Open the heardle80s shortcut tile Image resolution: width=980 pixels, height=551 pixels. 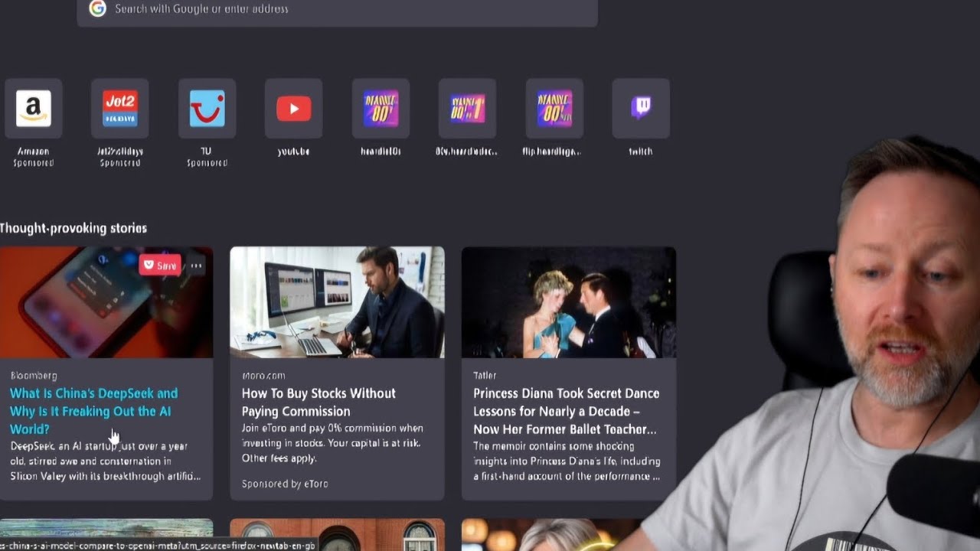[381, 109]
